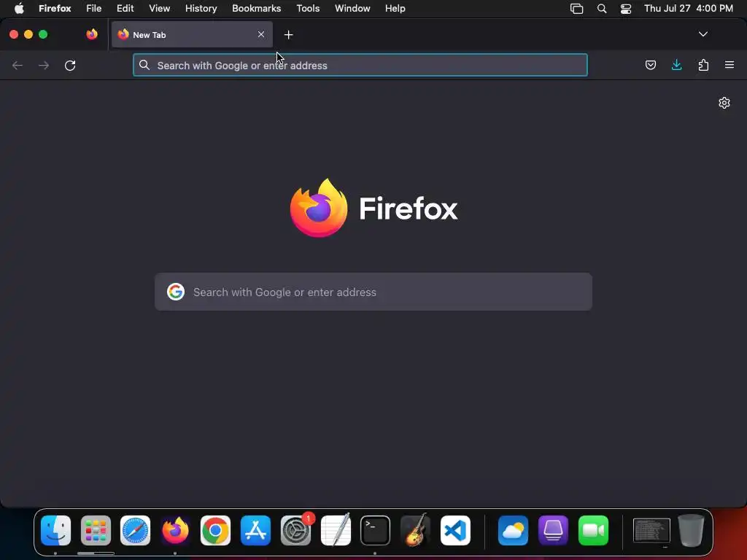
Task: Open the Weather app from the Dock
Action: [513, 531]
